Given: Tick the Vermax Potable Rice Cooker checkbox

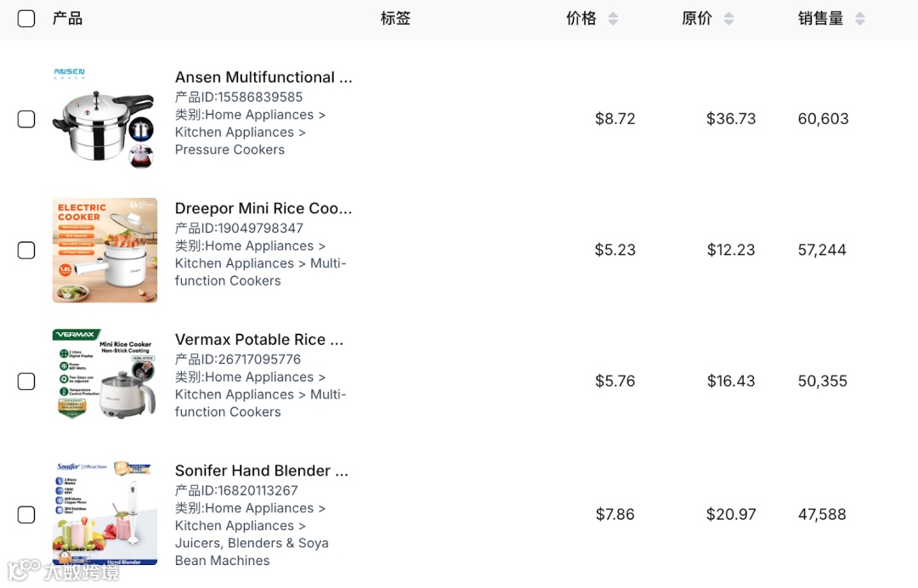Looking at the screenshot, I should (x=26, y=381).
